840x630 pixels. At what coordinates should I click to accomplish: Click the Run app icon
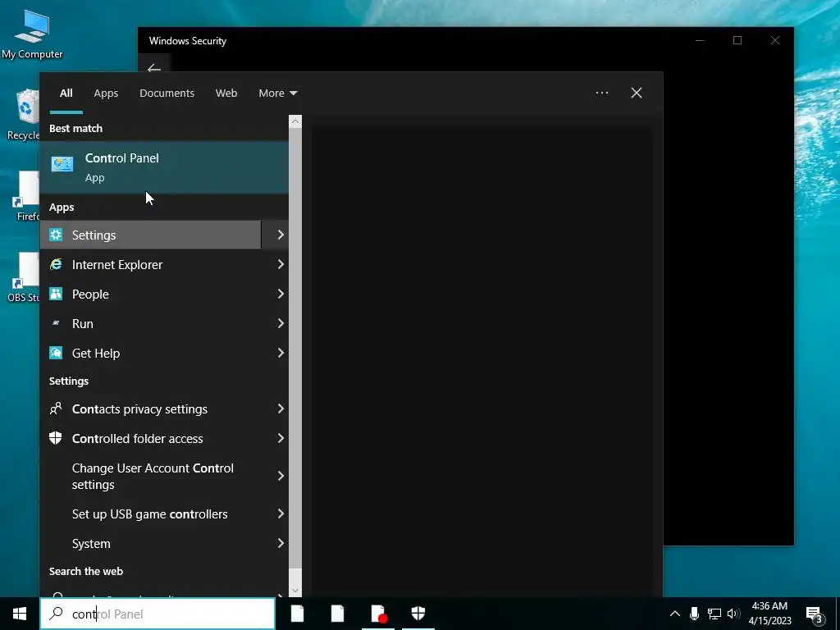pos(56,323)
